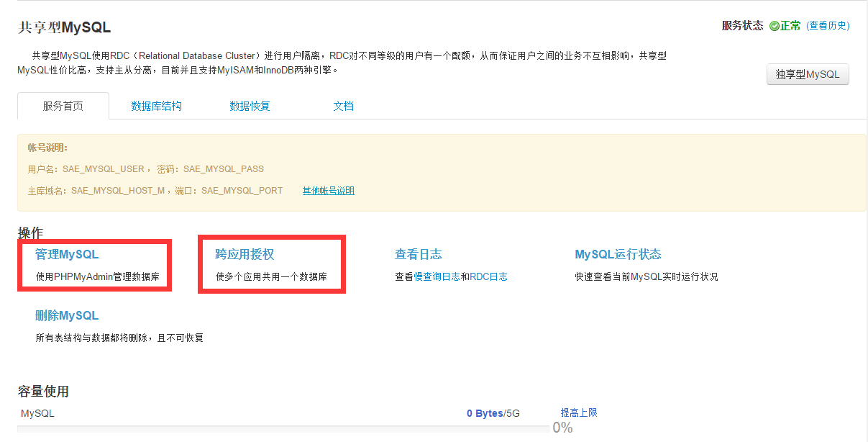The width and height of the screenshot is (868, 442).
Task: Click the 删除MySQL link
Action: pyautogui.click(x=67, y=315)
